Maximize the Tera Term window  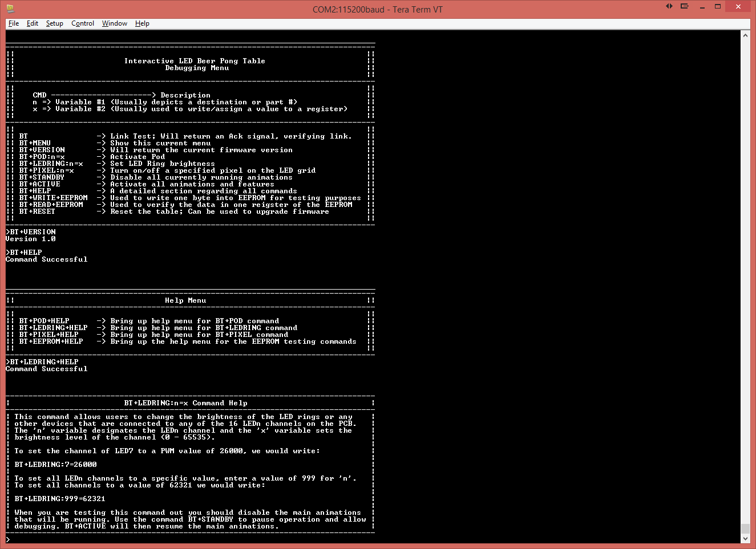[718, 7]
